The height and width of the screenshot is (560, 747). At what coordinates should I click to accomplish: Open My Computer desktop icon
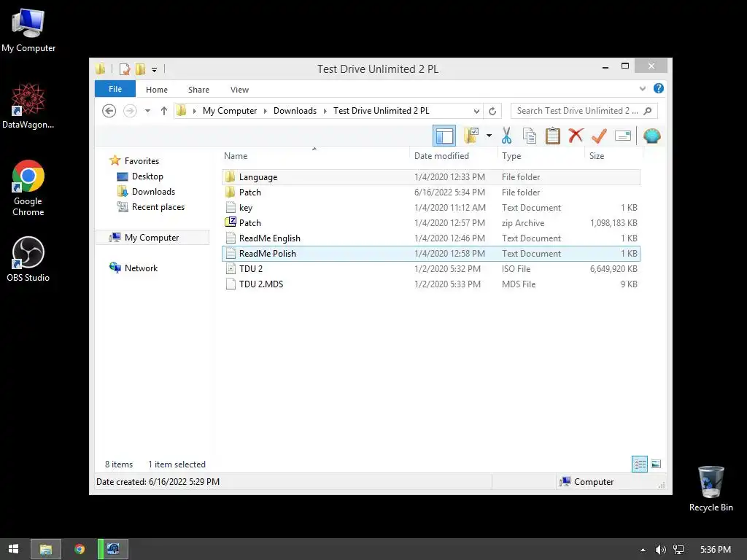click(x=28, y=30)
